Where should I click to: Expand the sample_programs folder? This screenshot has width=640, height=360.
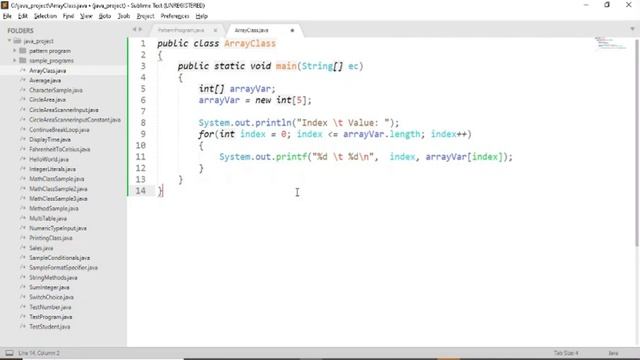pos(15,60)
